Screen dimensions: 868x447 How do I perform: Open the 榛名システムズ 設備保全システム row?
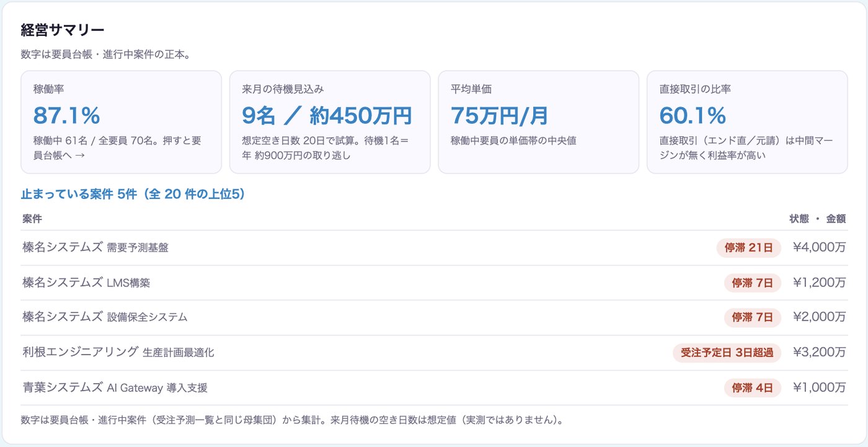434,318
